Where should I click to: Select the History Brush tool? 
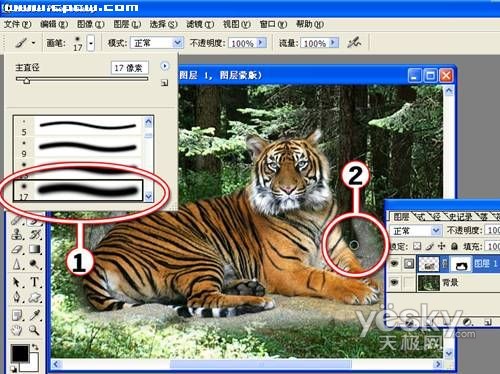tap(35, 234)
